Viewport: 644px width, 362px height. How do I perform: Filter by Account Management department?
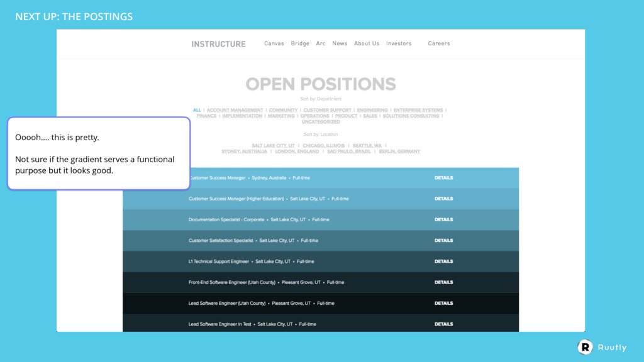235,110
